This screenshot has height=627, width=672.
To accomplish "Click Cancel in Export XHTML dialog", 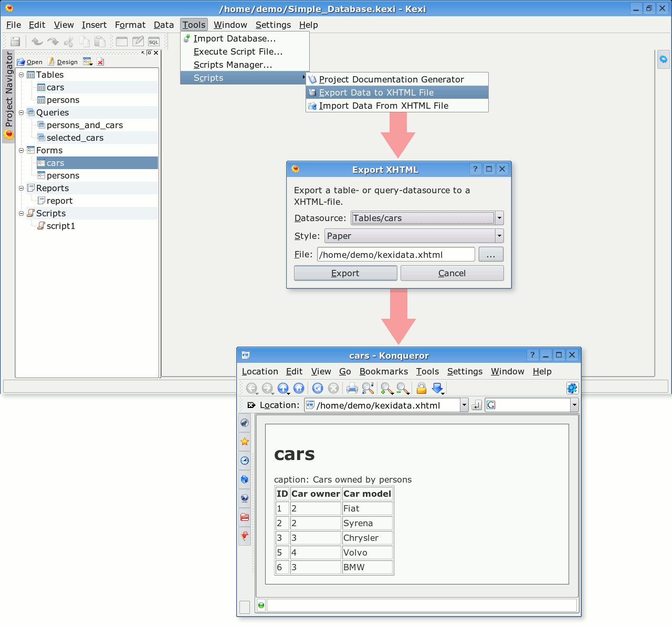I will click(451, 273).
